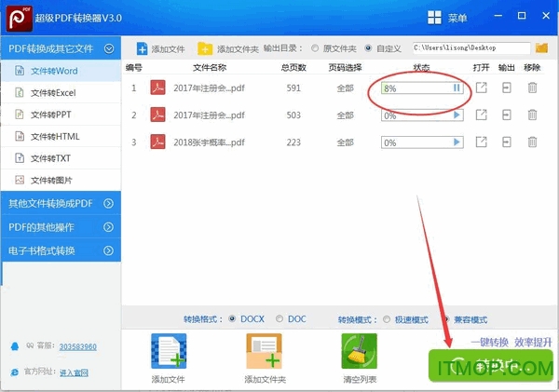Open output folder for row 2

(507, 115)
